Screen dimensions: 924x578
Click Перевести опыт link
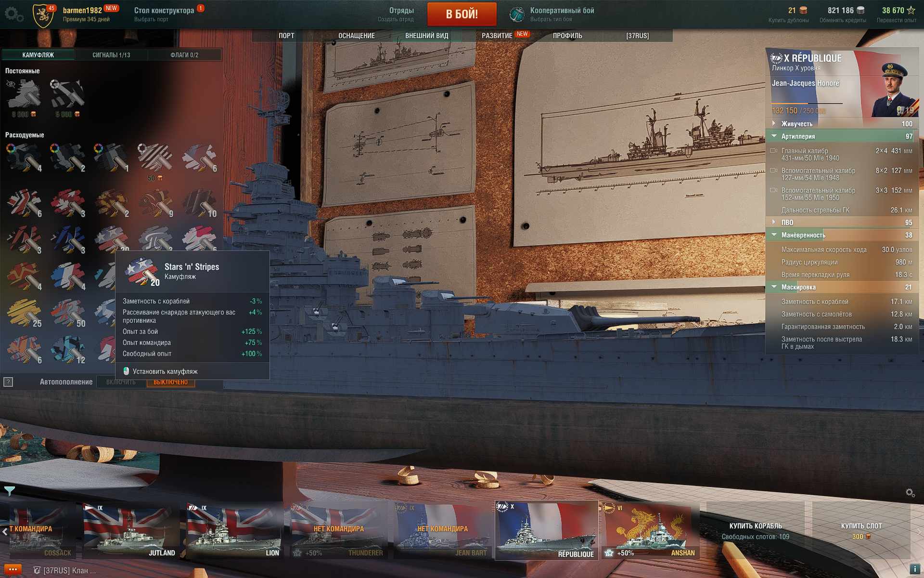click(896, 20)
